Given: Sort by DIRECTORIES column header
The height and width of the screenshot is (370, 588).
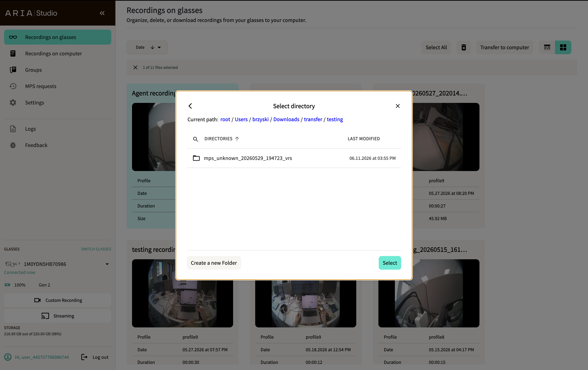Looking at the screenshot, I should pyautogui.click(x=222, y=139).
